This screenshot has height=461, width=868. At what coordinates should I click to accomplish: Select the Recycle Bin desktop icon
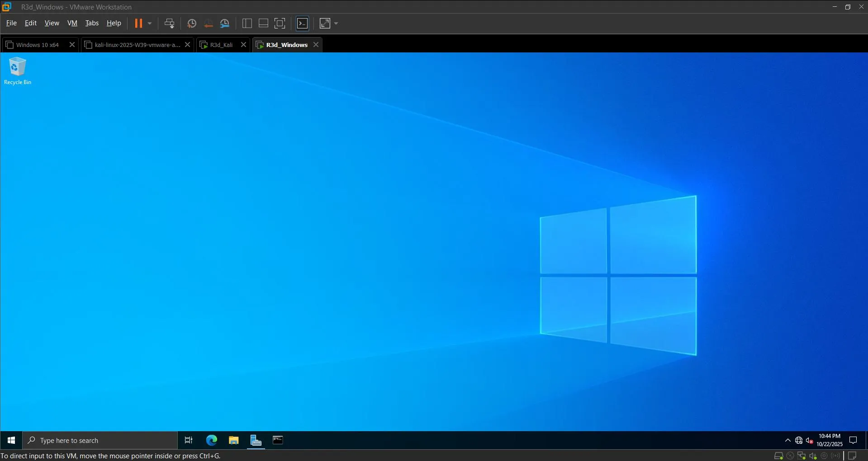(x=18, y=71)
